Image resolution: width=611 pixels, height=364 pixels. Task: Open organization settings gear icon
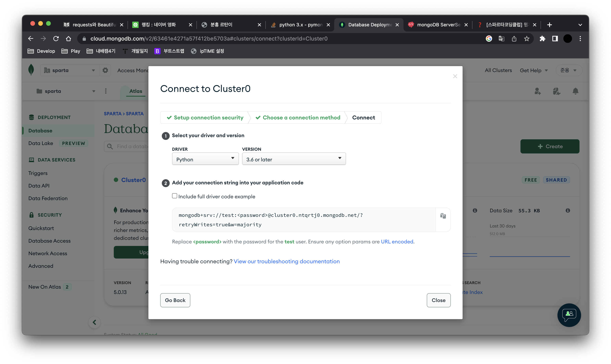tap(105, 70)
